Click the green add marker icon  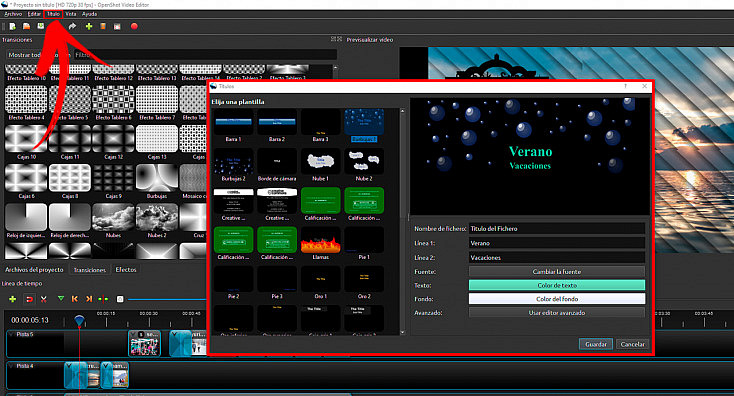(x=61, y=299)
